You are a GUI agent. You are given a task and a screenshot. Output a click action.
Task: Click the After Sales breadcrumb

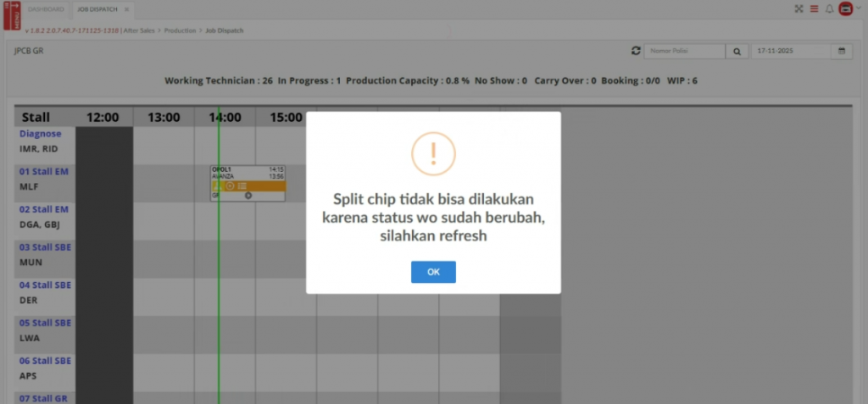pyautogui.click(x=140, y=30)
